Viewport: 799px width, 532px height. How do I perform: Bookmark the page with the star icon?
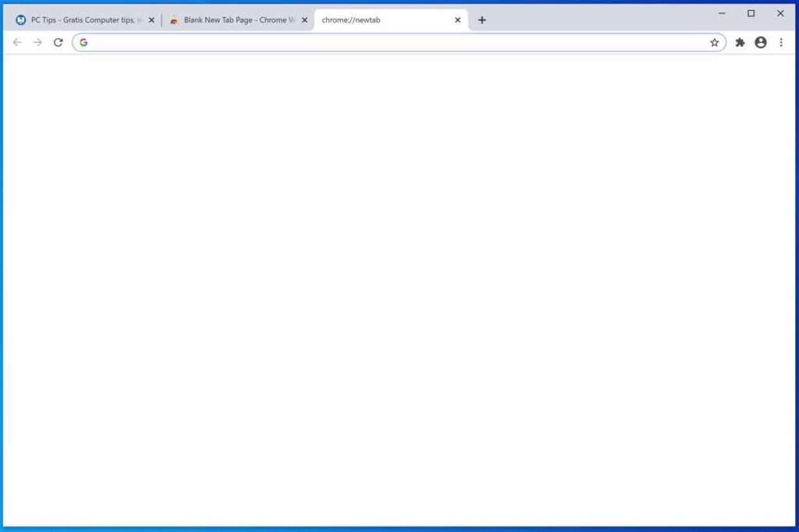pos(715,43)
